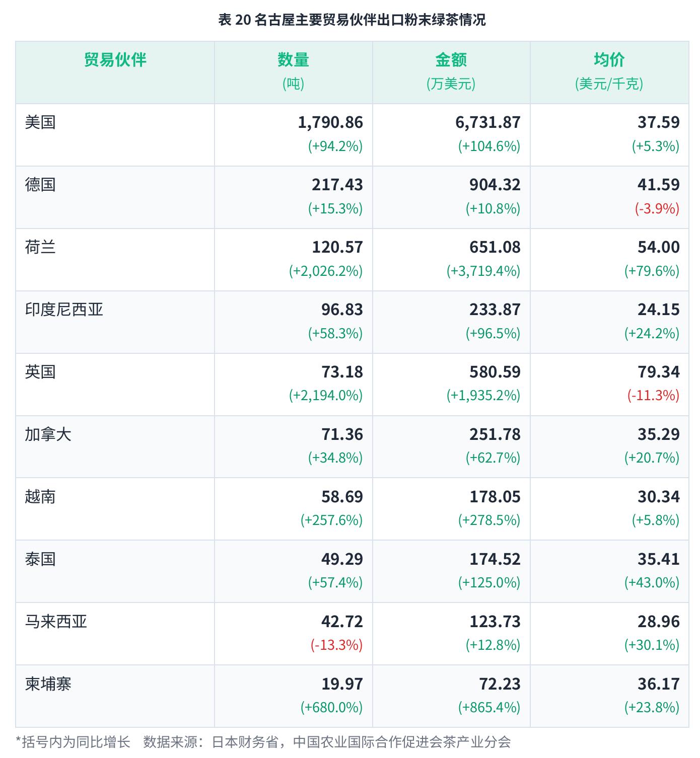
Task: Click the 金额 (万美元) column header
Action: (451, 71)
